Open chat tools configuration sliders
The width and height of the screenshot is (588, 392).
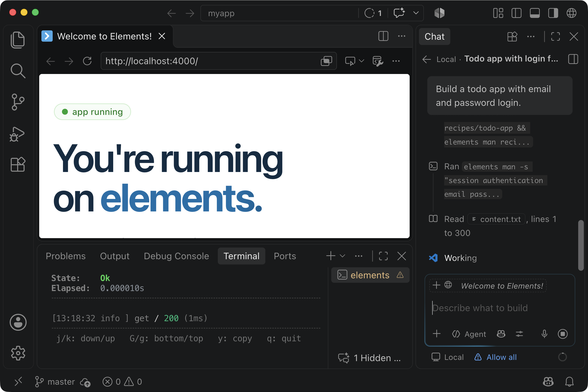519,334
